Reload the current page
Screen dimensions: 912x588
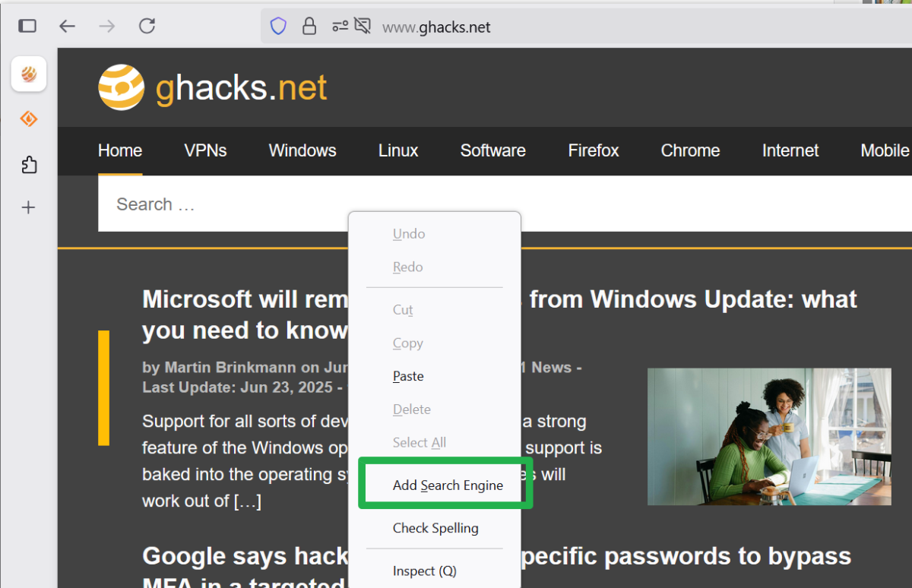pos(147,27)
